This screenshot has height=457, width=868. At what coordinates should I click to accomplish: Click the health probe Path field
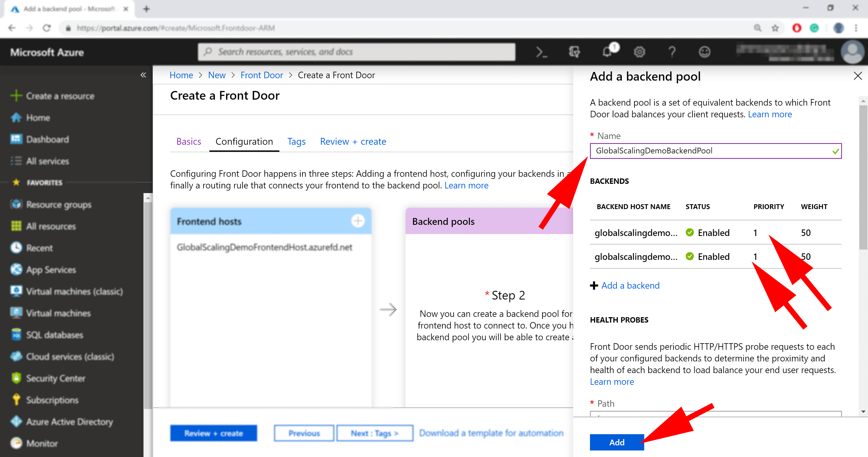[715, 414]
